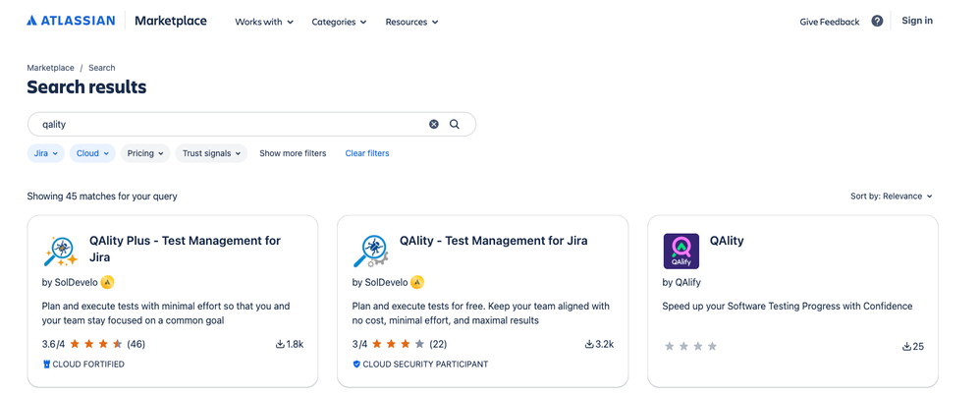The height and width of the screenshot is (395, 980).
Task: Click the download icon showing 25 installs
Action: 907,346
